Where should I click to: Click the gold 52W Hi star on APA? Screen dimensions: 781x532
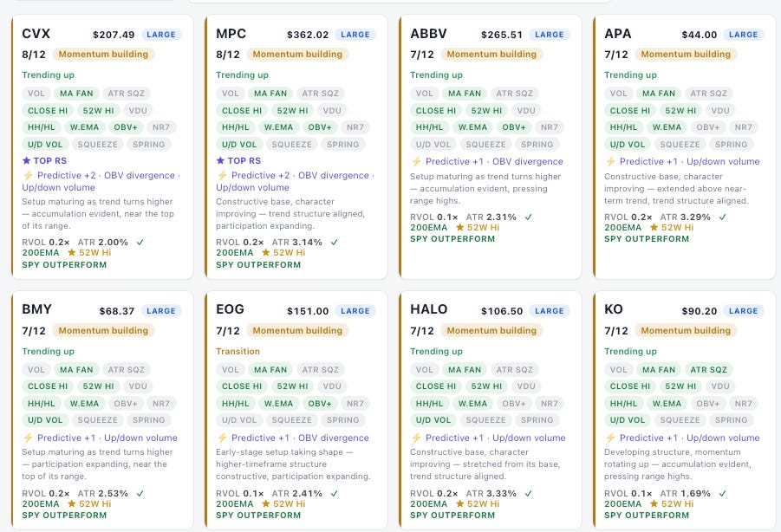point(654,227)
